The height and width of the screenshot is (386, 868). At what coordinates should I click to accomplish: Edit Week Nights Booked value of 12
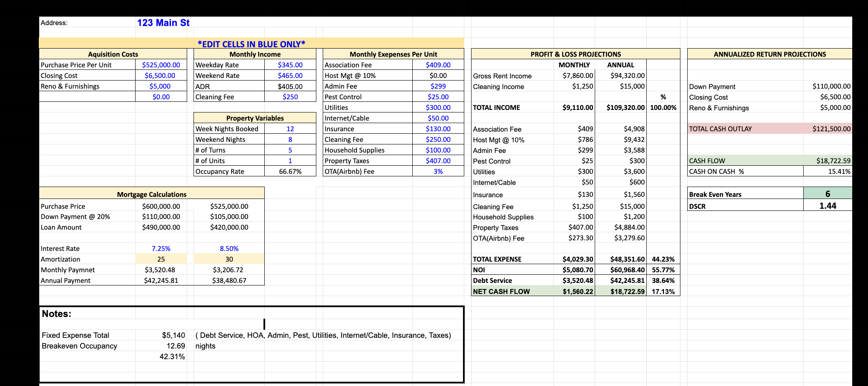pos(290,129)
